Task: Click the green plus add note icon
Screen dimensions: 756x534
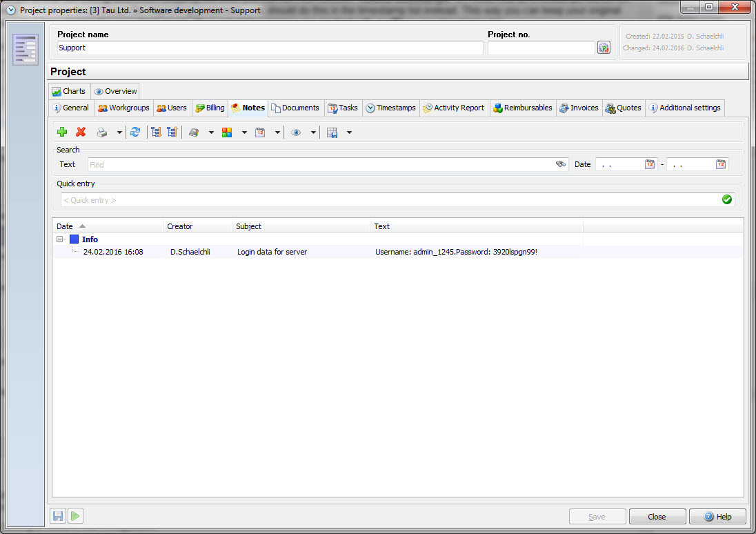Action: click(x=62, y=132)
